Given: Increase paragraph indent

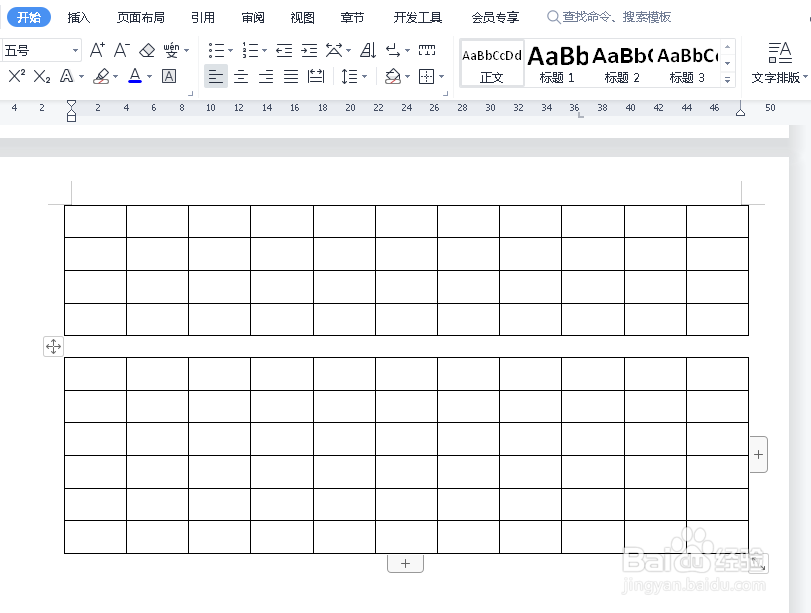Looking at the screenshot, I should pos(309,50).
